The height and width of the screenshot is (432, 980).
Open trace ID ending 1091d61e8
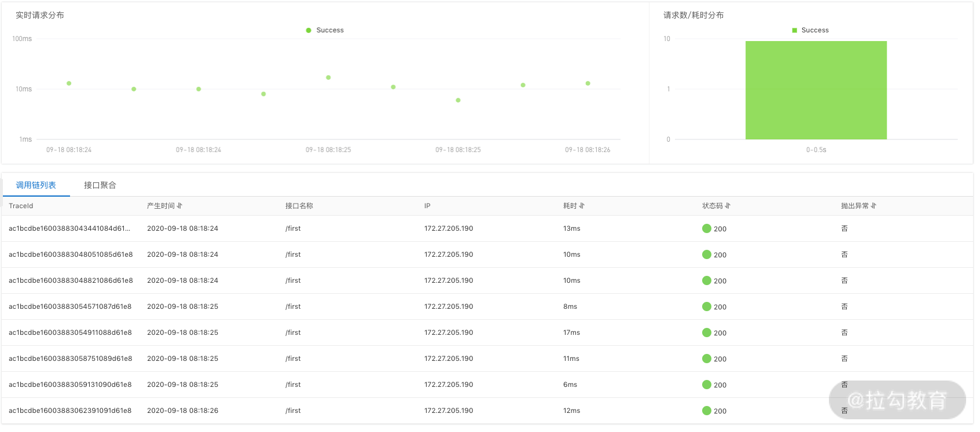pos(70,411)
